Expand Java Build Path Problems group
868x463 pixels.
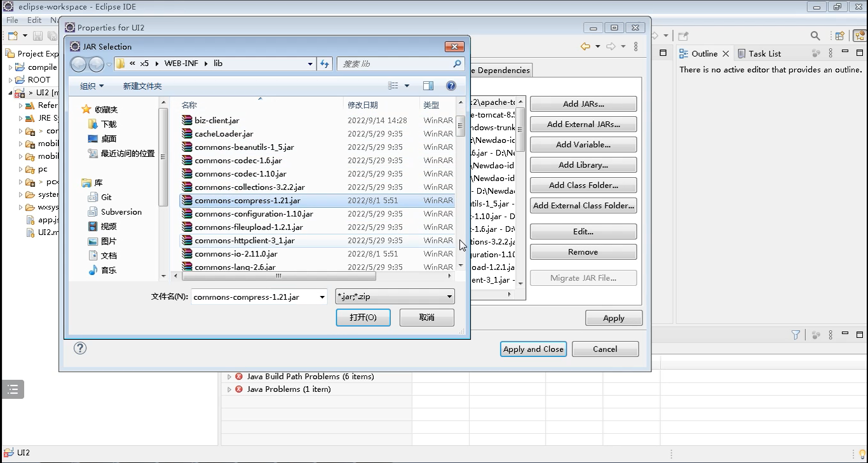pyautogui.click(x=229, y=377)
